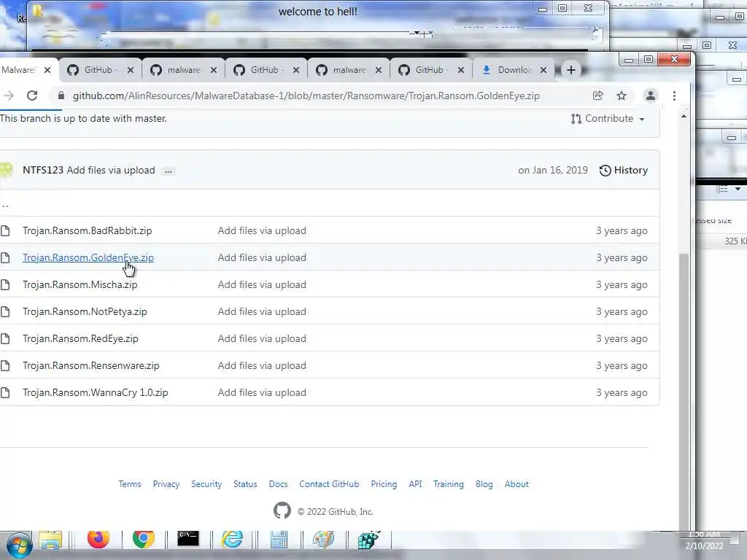Open the API footer link
Viewport: 747px width, 560px height.
415,484
